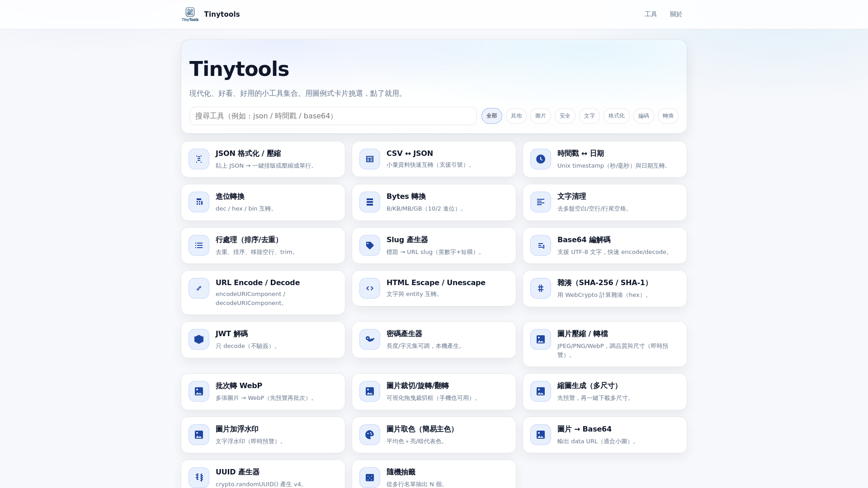Viewport: 868px width, 488px height.
Task: Click the Tinytools logo icon
Action: 190,14
